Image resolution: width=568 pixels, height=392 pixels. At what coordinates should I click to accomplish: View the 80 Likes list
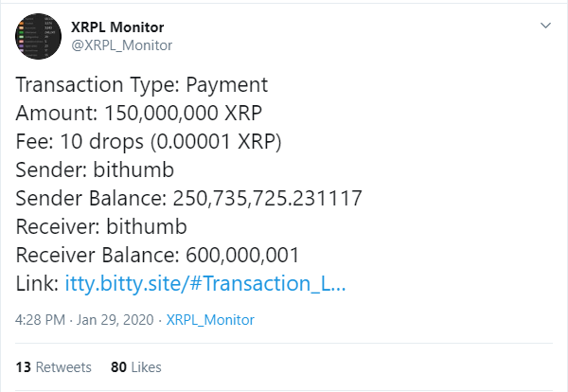coord(136,367)
